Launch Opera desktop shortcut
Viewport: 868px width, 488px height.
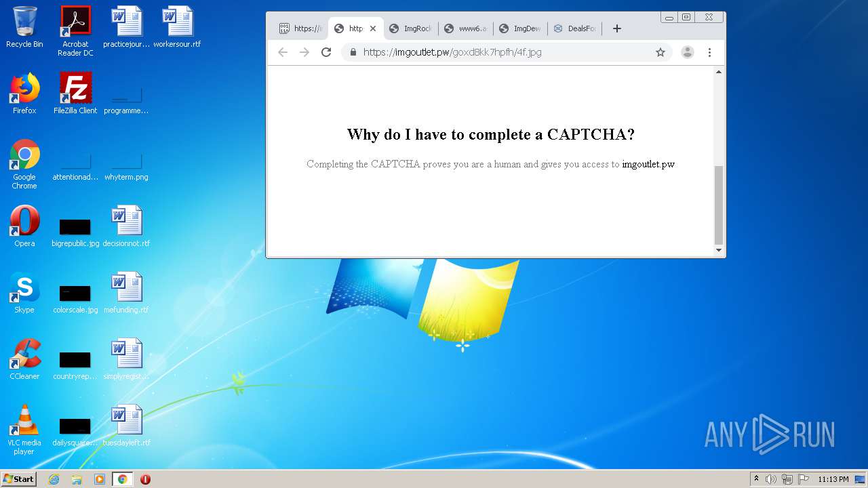tap(24, 226)
